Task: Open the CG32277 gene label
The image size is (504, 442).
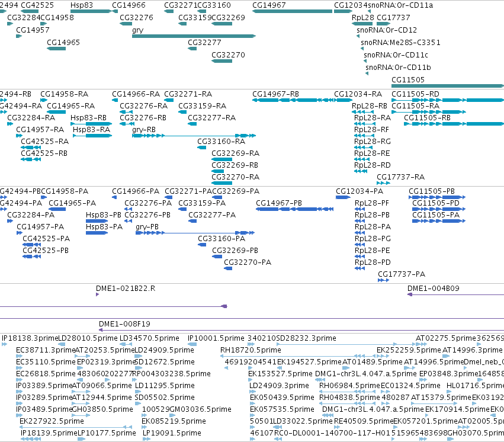Action: pos(204,43)
